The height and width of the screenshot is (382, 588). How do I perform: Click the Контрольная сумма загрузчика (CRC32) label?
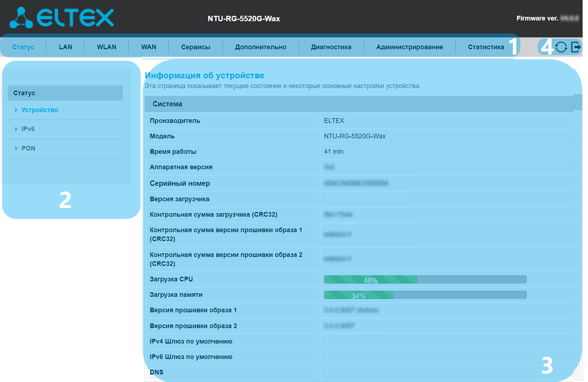coord(214,215)
